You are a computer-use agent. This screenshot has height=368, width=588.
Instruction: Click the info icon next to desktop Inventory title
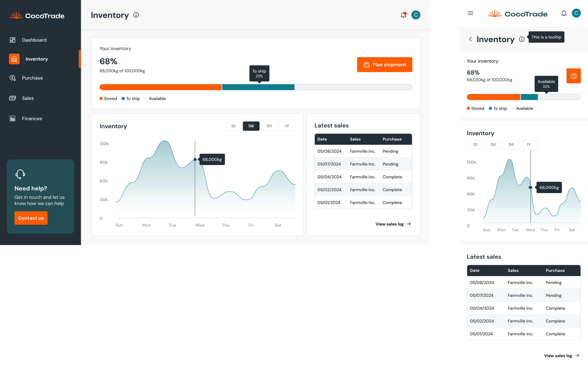pyautogui.click(x=136, y=15)
